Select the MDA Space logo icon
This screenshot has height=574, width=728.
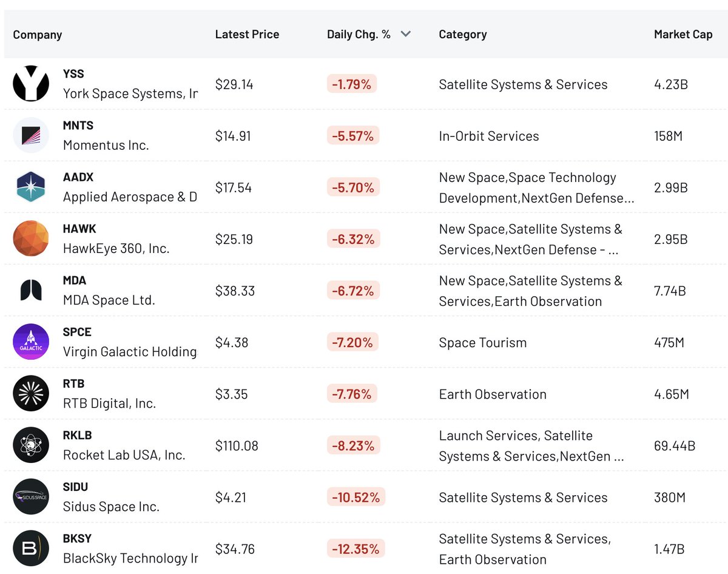point(31,291)
